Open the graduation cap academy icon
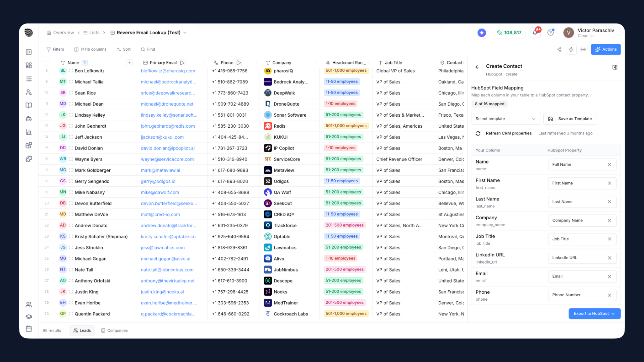This screenshot has width=644, height=362. [29, 317]
